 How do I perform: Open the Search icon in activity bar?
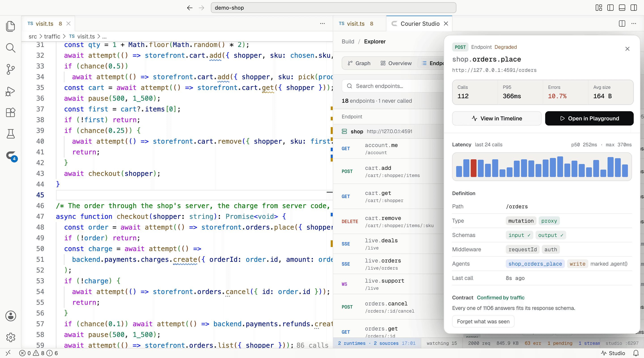coord(11,48)
